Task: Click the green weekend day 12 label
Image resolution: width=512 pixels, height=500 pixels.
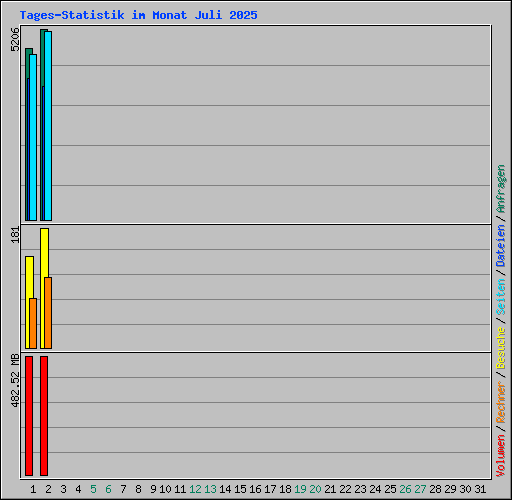Action: pyautogui.click(x=195, y=489)
